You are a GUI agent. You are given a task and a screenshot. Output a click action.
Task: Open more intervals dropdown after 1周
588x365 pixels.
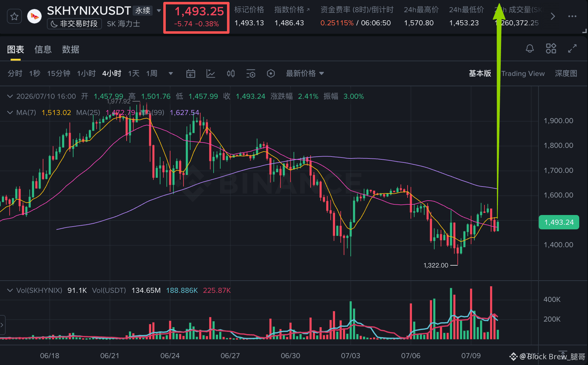click(171, 74)
